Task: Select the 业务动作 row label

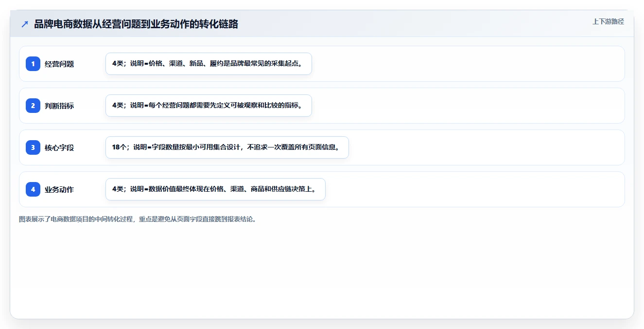Action: click(x=59, y=189)
